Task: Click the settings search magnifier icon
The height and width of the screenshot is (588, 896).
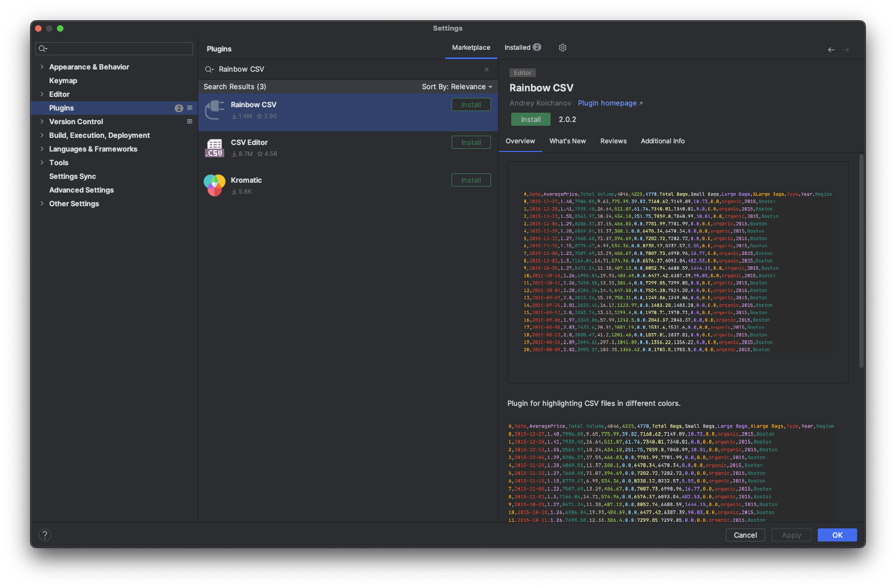Action: coord(43,49)
